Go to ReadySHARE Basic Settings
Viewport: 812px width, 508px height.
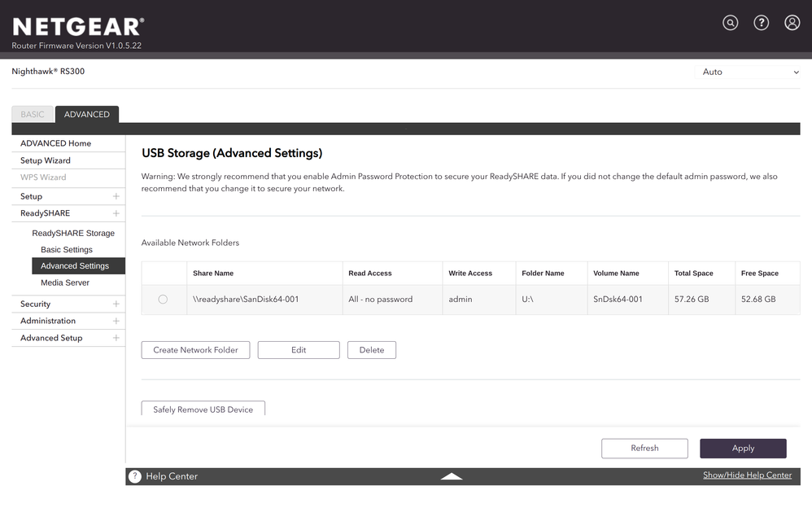tap(67, 250)
